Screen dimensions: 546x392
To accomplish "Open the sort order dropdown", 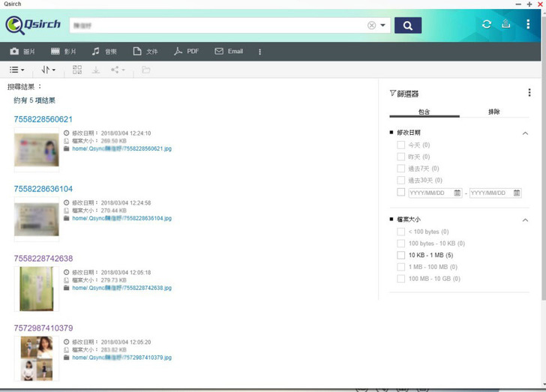I will (x=49, y=70).
